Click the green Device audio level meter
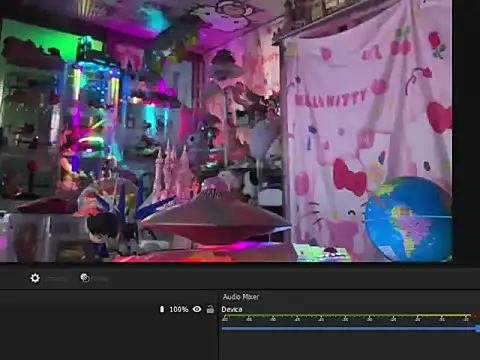Image resolution: width=480 pixels, height=360 pixels. coord(347,315)
